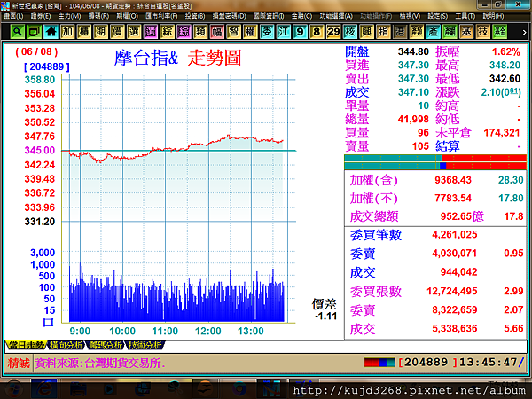Viewport: 532px width, 399px height.
Task: Open the 盤面(L) menu
Action: pyautogui.click(x=13, y=16)
